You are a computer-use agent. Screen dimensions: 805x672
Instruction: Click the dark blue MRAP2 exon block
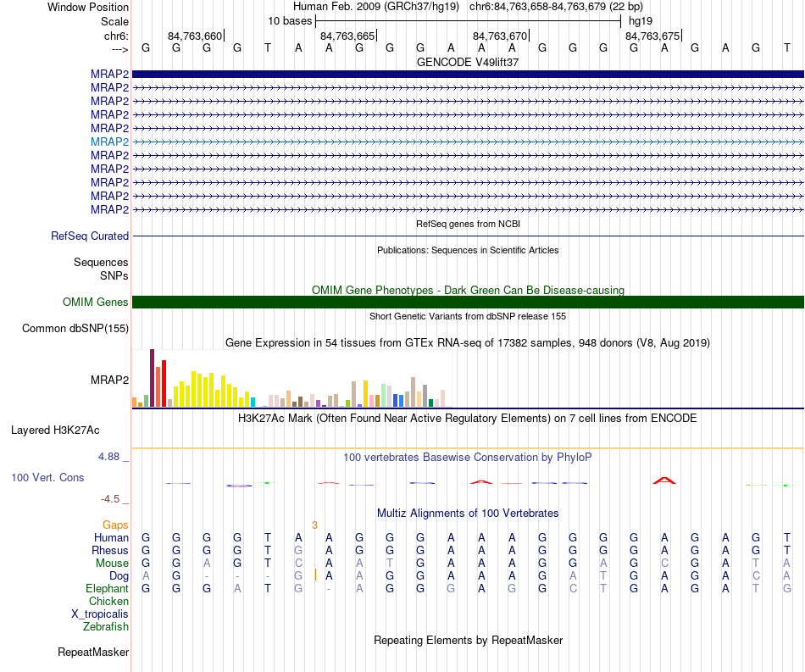click(x=468, y=74)
